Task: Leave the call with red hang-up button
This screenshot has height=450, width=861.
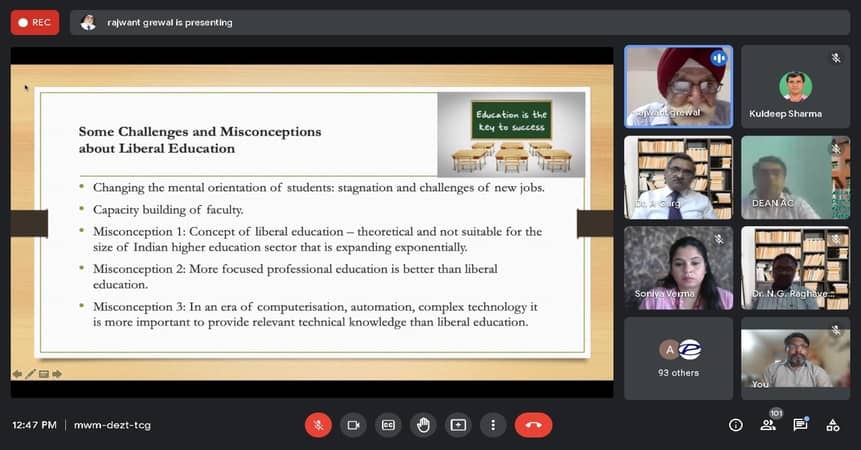Action: click(533, 425)
